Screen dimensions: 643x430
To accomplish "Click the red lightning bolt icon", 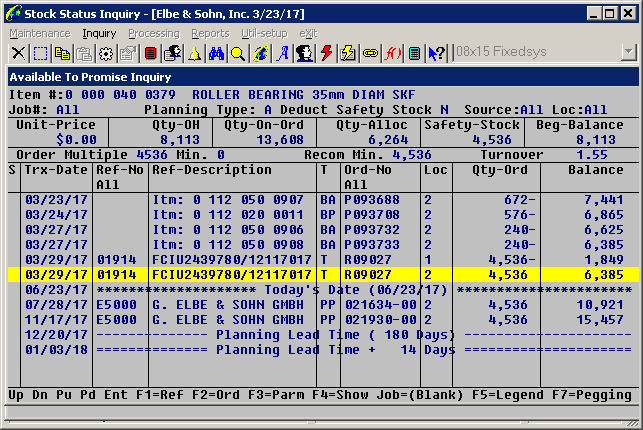I will [326, 53].
